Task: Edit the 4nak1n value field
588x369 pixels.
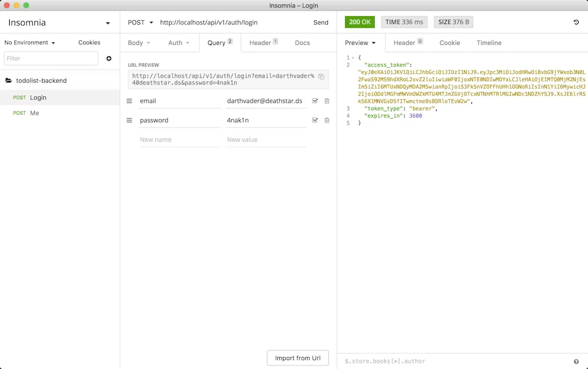Action: [266, 120]
